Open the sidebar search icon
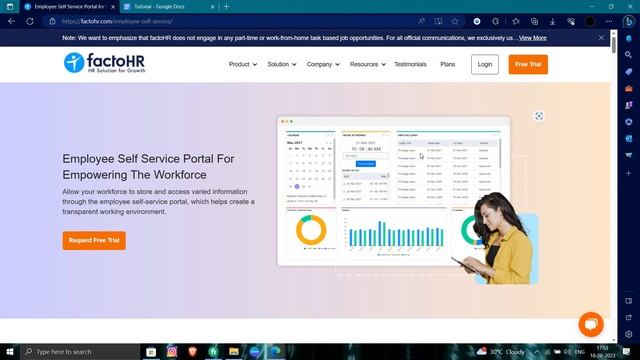640x360 pixels. pos(629,55)
